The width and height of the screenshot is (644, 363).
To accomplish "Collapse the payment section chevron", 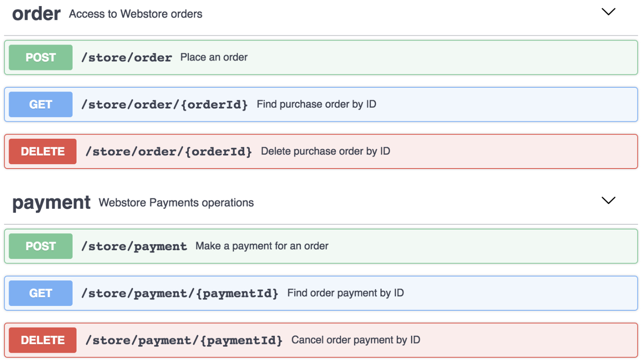I will pos(608,201).
